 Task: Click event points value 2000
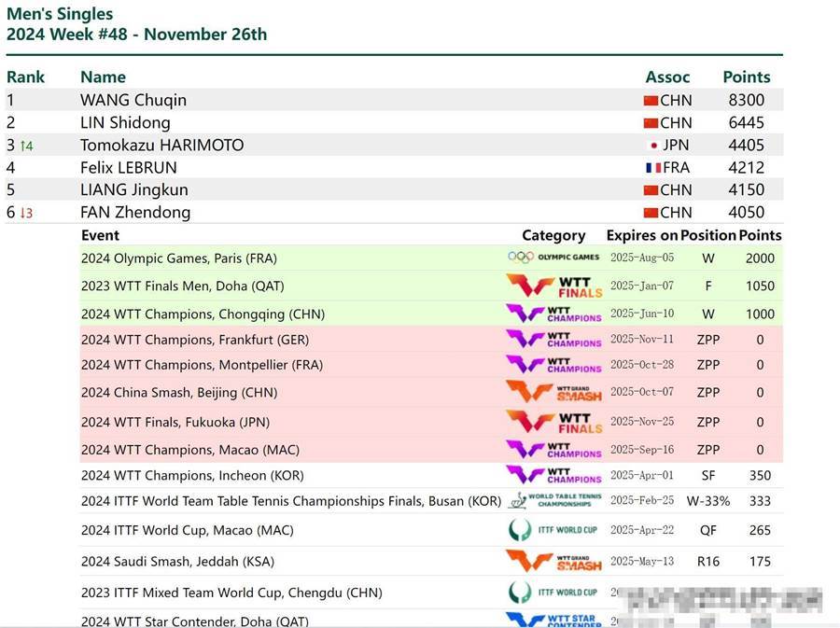click(760, 258)
